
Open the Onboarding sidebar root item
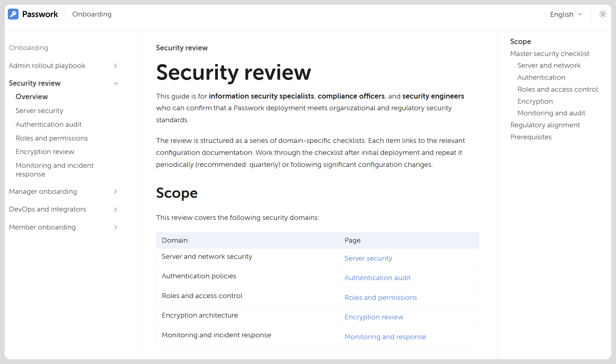point(28,48)
